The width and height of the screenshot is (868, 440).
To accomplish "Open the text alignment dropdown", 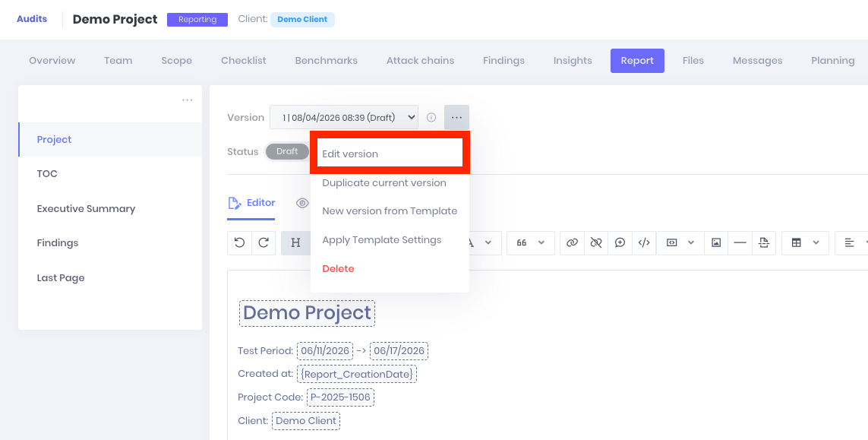I will (853, 242).
